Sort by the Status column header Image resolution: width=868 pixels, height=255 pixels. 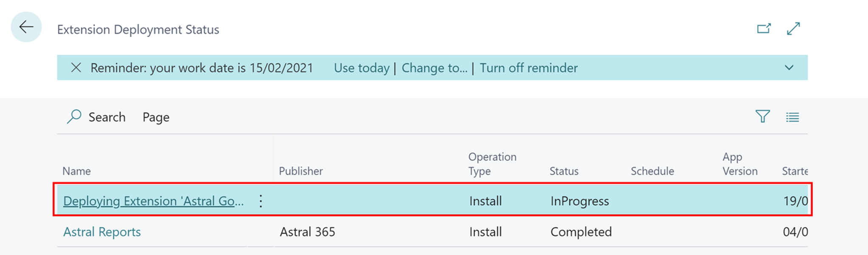(x=564, y=171)
